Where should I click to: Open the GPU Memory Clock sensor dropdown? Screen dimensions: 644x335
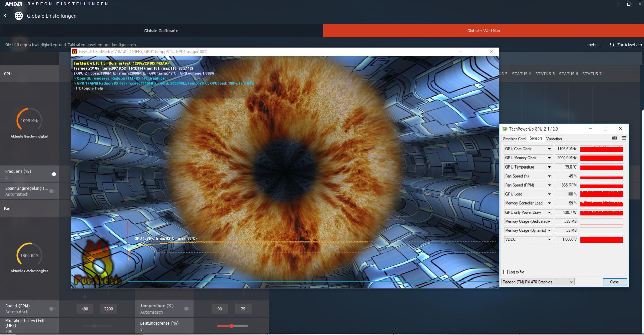coord(550,158)
